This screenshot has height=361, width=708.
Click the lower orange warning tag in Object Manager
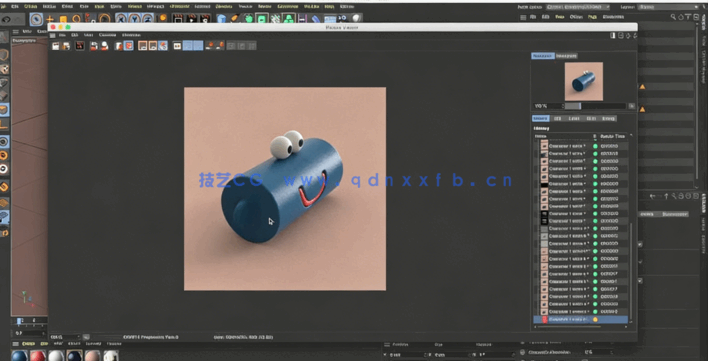click(642, 109)
